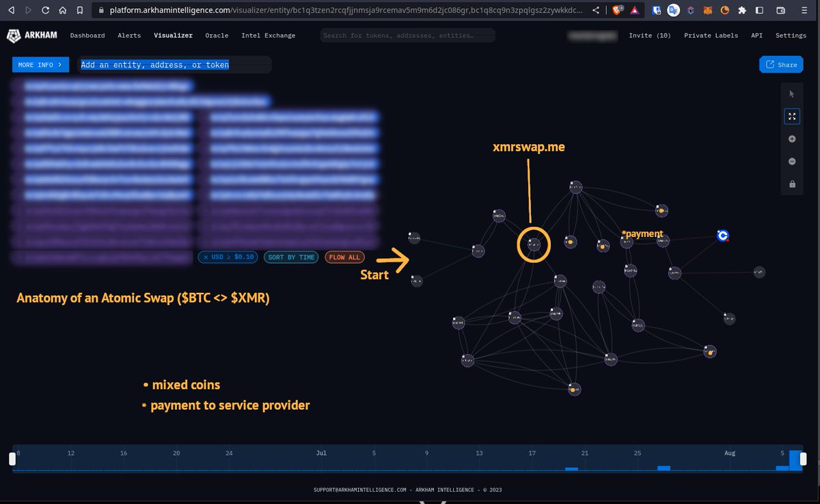Expand the MORE INFO panel

pyautogui.click(x=40, y=64)
